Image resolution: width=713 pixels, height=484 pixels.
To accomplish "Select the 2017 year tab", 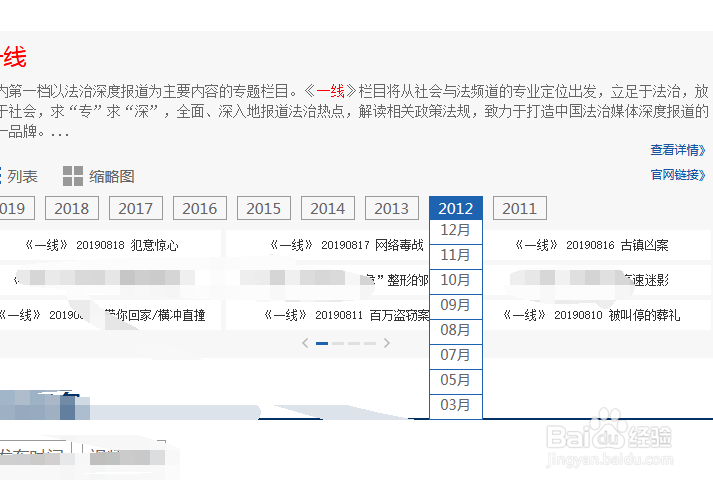I will [136, 208].
